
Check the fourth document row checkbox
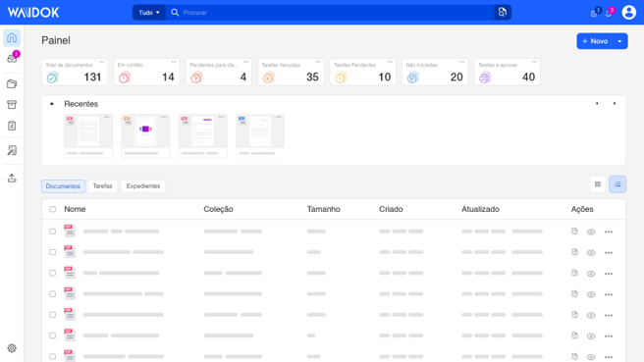click(53, 294)
